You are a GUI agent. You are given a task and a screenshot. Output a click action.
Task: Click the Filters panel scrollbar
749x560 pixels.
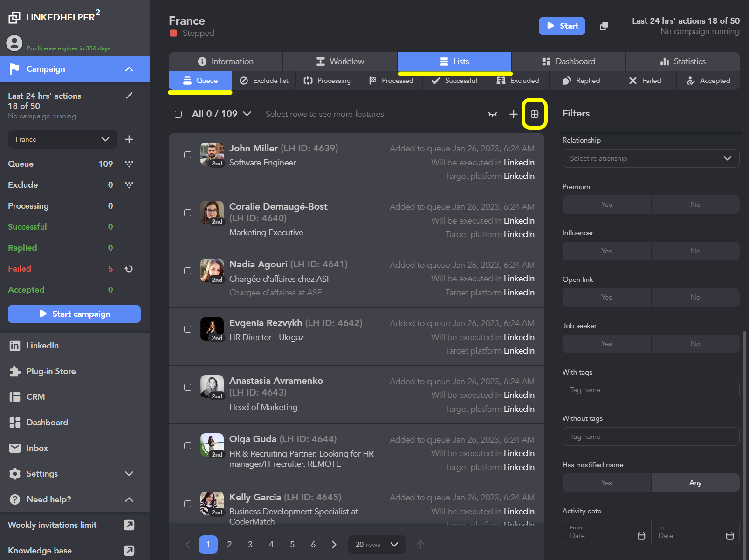(x=744, y=445)
